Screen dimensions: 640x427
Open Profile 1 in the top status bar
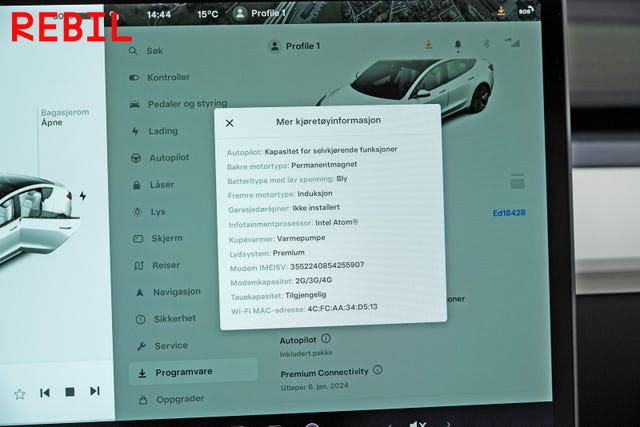point(259,13)
